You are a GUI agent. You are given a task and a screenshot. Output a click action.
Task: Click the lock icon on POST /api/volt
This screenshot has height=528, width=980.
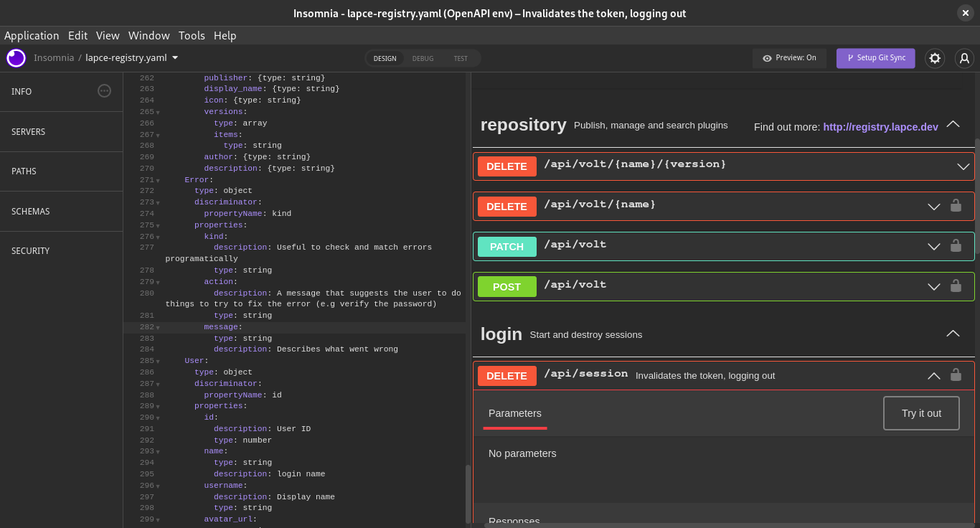[x=956, y=286]
